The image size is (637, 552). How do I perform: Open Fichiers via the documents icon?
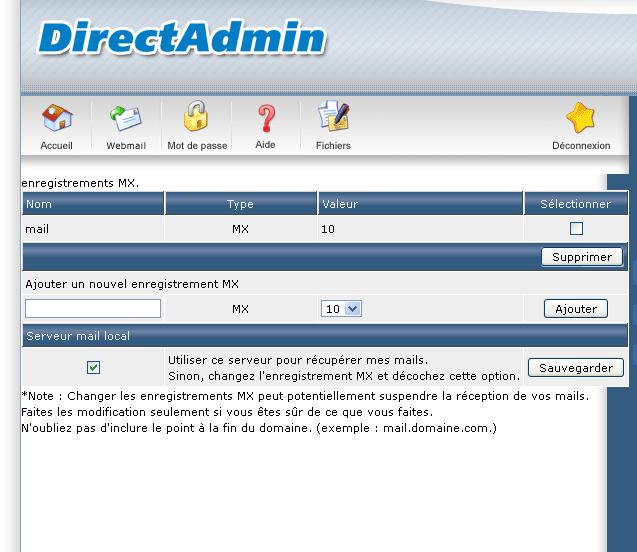(x=334, y=116)
